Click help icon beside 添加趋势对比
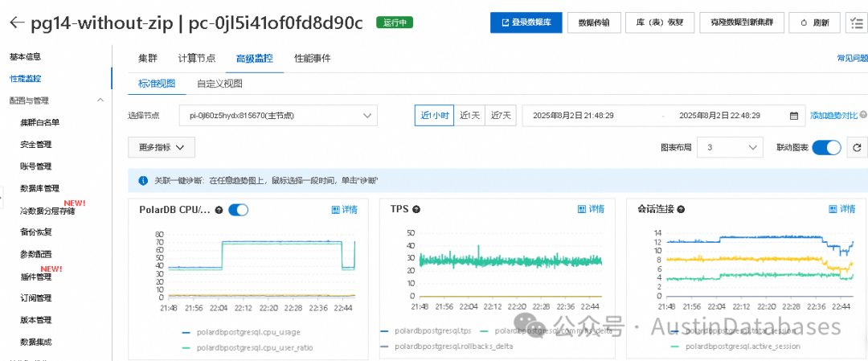 (x=863, y=115)
